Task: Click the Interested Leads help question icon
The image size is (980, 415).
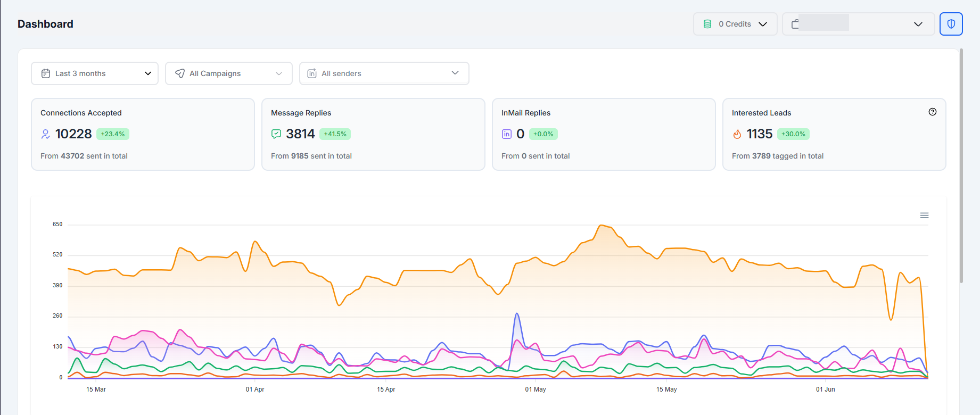Action: 932,112
